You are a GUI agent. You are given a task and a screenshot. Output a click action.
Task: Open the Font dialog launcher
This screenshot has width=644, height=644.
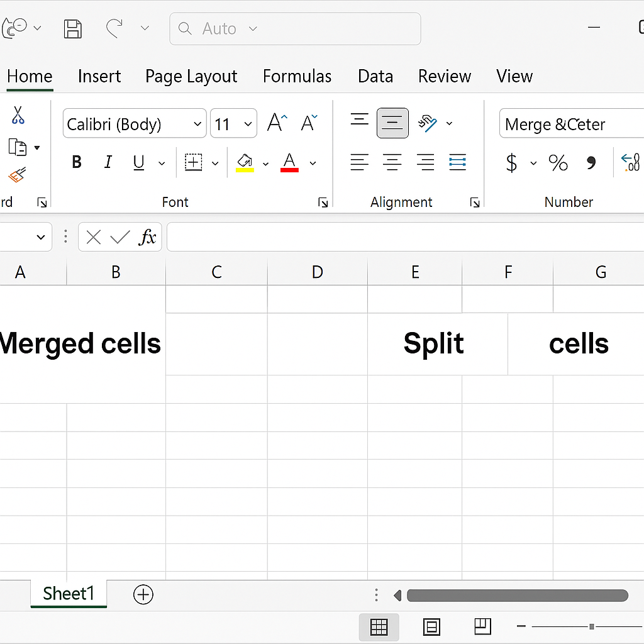[x=323, y=202]
